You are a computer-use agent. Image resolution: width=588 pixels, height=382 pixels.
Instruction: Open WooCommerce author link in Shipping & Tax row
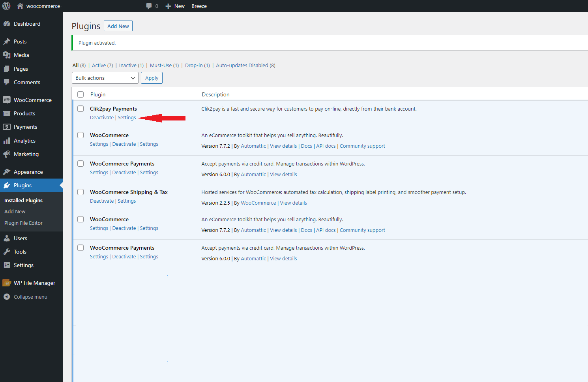click(258, 203)
